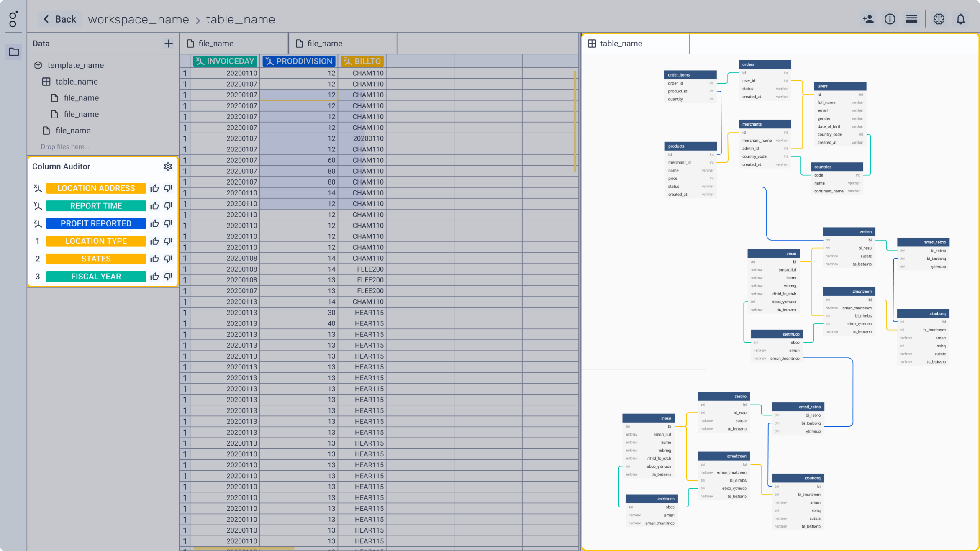Switch to the first file_name tab
980x551 pixels.
[234, 44]
